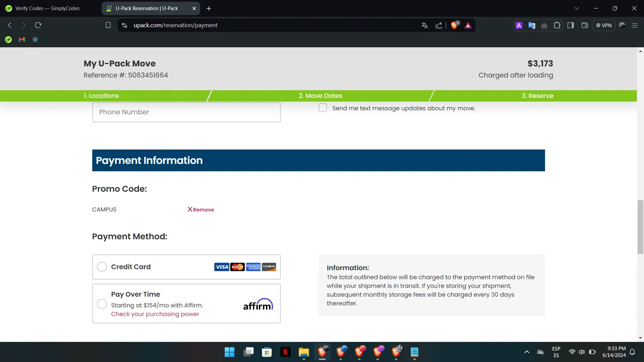The height and width of the screenshot is (362, 644).
Task: Open File Explorer from taskbar
Action: click(x=304, y=352)
